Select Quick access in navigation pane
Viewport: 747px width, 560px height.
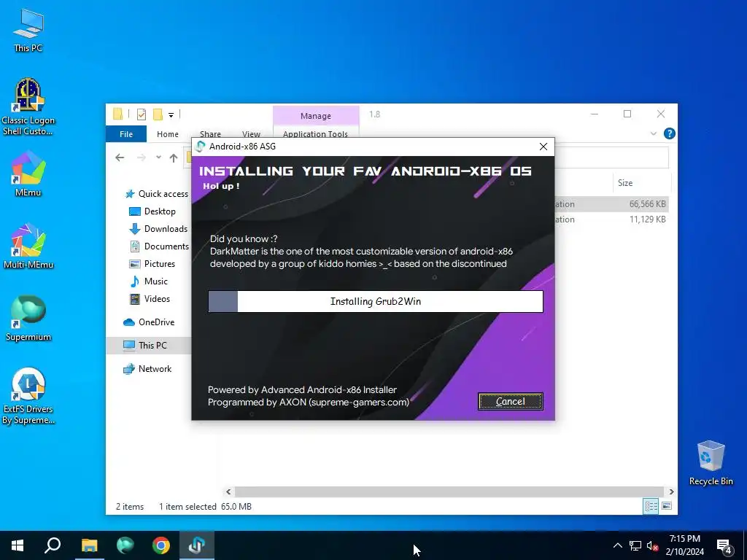pyautogui.click(x=156, y=194)
